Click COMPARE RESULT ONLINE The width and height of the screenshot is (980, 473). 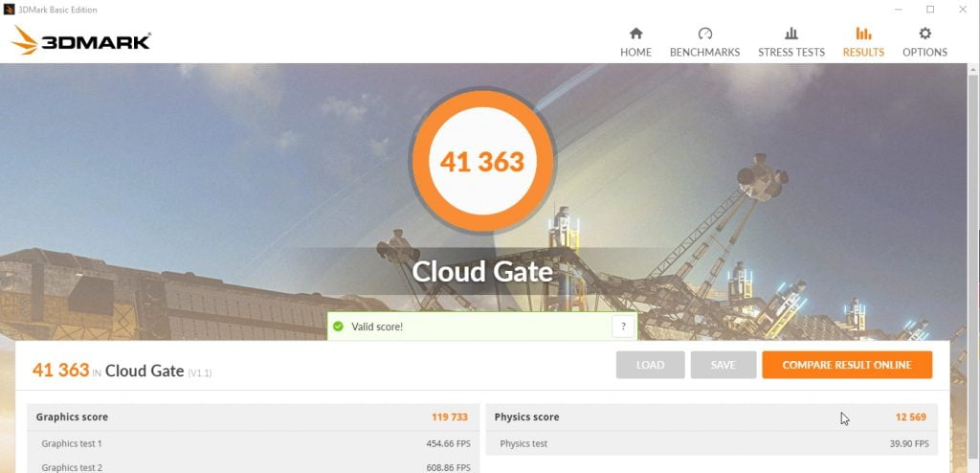(x=847, y=365)
